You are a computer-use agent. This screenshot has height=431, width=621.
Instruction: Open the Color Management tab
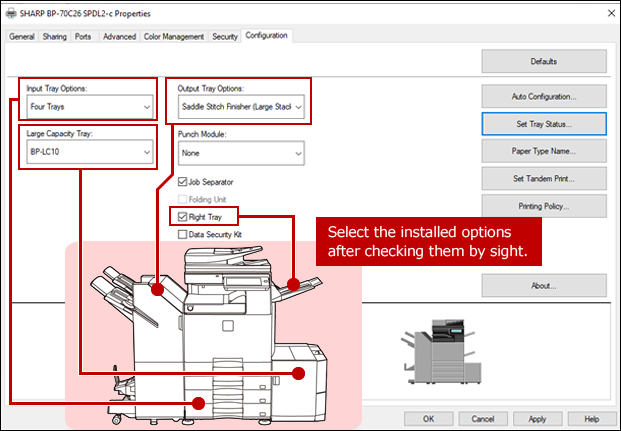173,37
